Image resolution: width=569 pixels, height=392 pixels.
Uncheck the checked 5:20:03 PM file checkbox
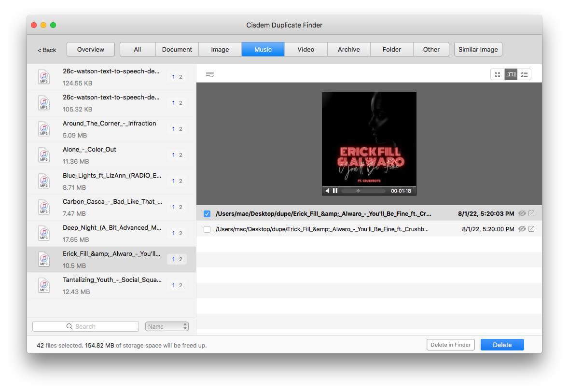pos(207,214)
